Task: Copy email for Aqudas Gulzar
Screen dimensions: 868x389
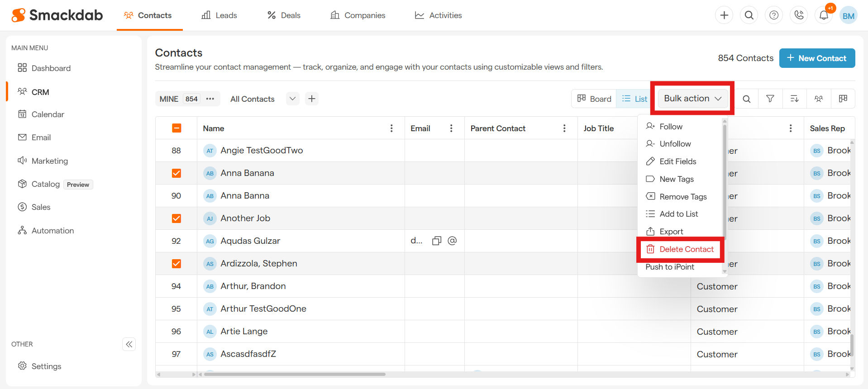Action: pos(436,241)
